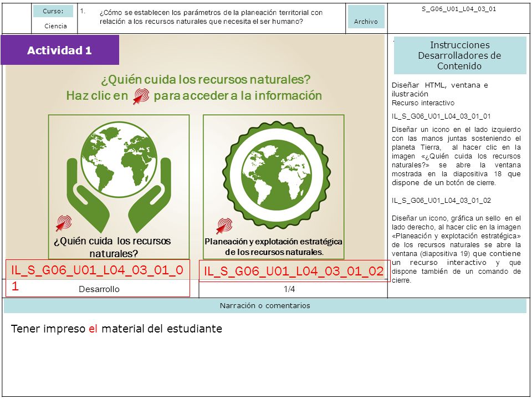The height and width of the screenshot is (399, 532).
Task: Click the green heading '¿Quién cuida los recursos naturales?'
Action: tap(206, 79)
